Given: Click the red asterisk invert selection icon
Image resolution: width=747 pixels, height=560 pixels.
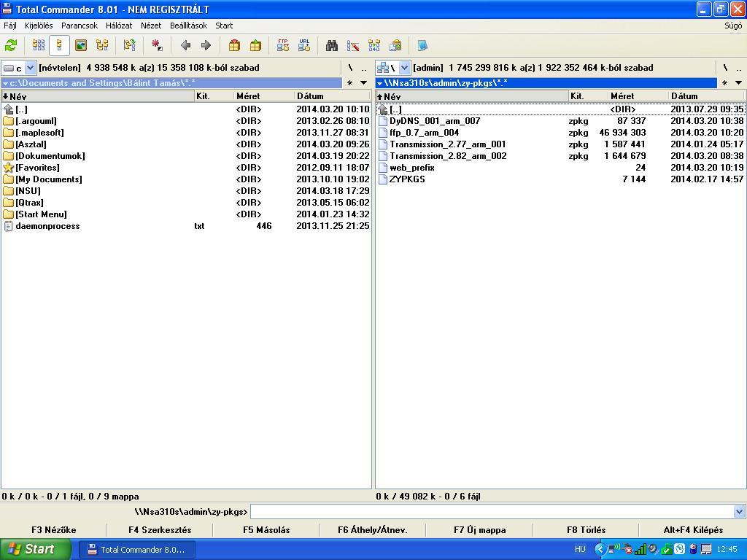Looking at the screenshot, I should 157,46.
